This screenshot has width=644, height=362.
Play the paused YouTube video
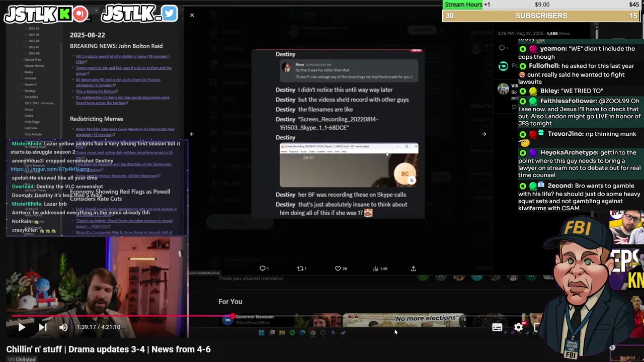(x=22, y=327)
